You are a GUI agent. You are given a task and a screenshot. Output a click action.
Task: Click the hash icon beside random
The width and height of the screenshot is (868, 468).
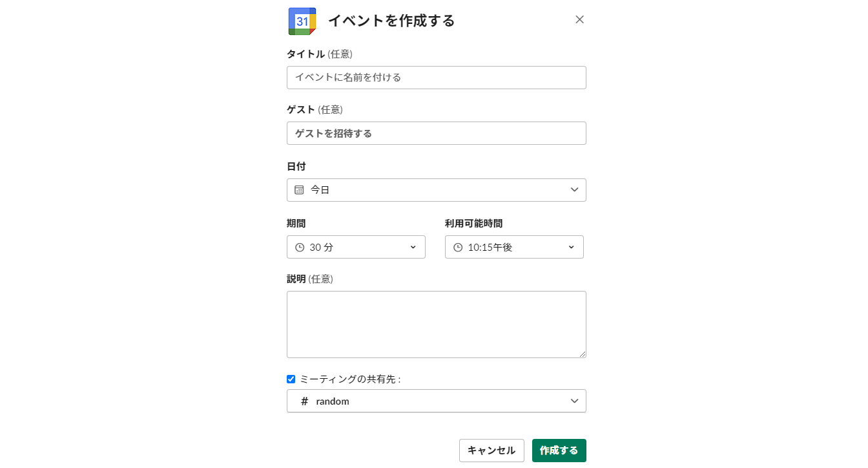(305, 401)
